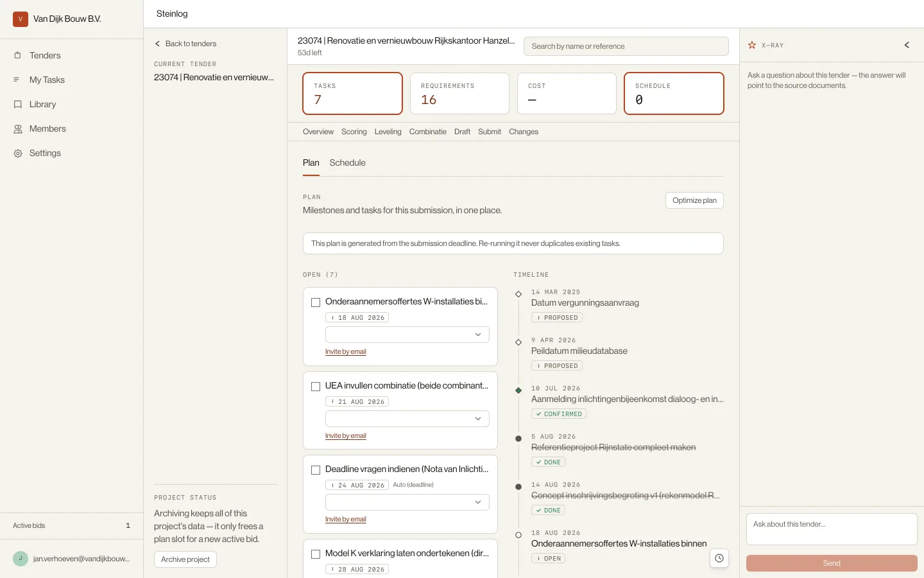Screen dimensions: 924x578
Task: Click the Steinlog app title
Action: 172,13
